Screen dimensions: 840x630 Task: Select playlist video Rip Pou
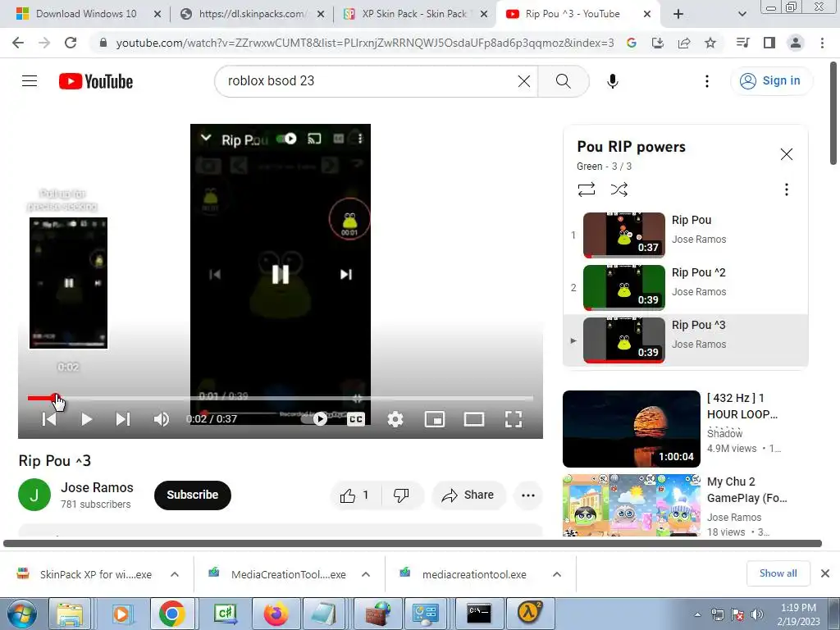point(685,235)
